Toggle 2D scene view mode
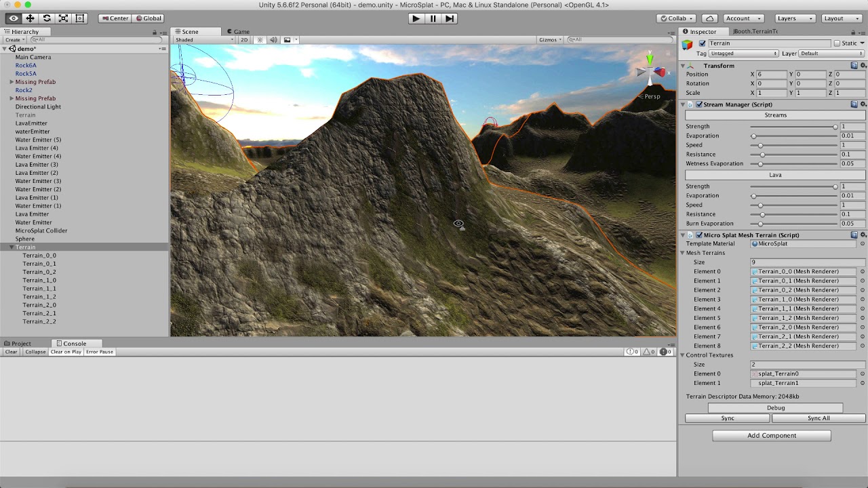The height and width of the screenshot is (488, 868). [244, 40]
